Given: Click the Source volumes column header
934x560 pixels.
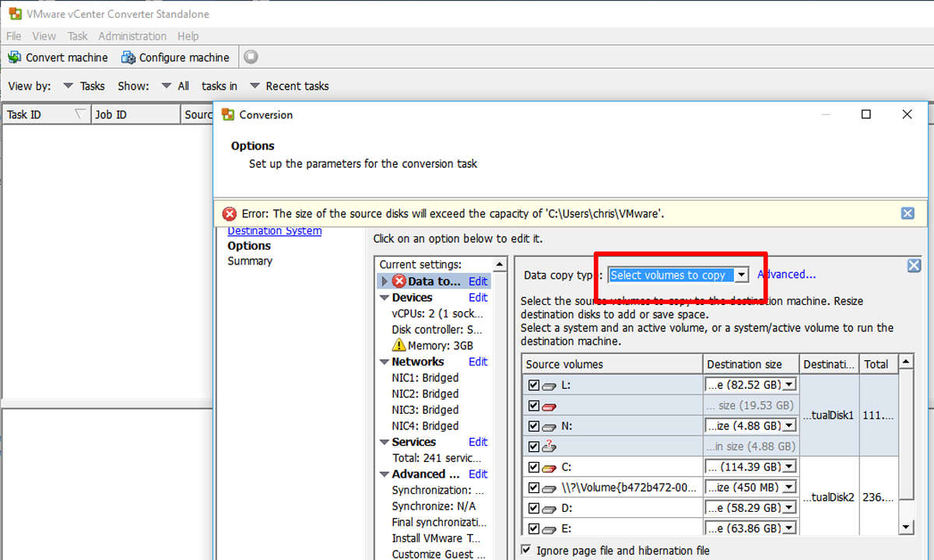Looking at the screenshot, I should coord(612,364).
